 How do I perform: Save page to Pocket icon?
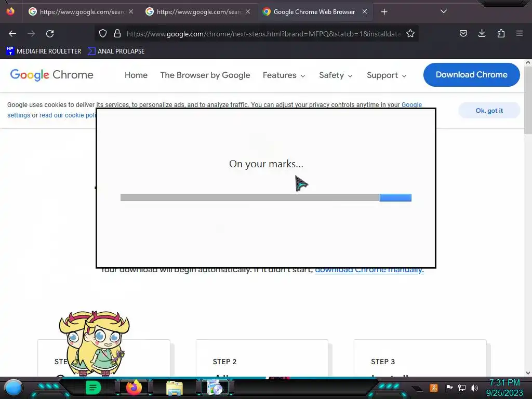point(463,33)
